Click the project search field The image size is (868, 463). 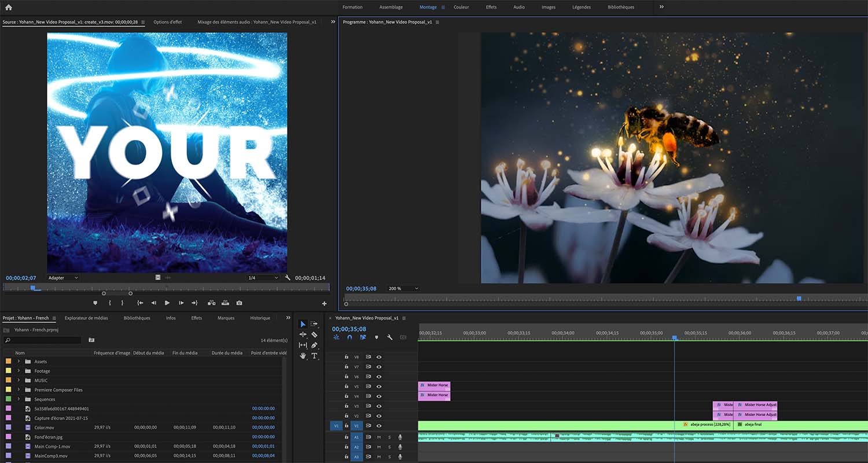[42, 340]
